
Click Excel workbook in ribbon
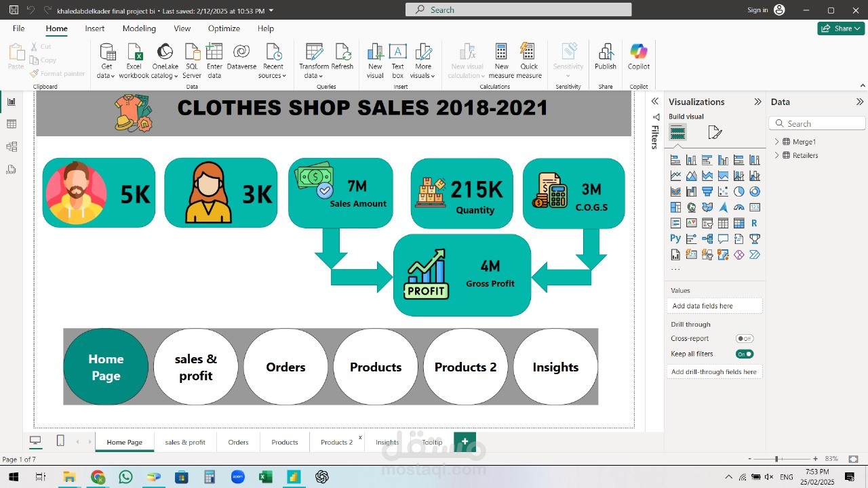(x=134, y=61)
